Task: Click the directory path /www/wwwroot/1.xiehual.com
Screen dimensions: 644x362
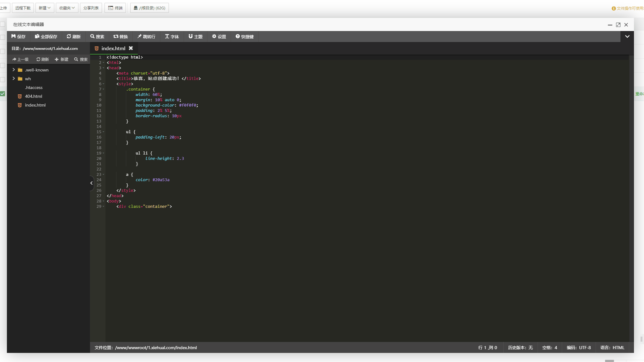Action: coord(50,49)
